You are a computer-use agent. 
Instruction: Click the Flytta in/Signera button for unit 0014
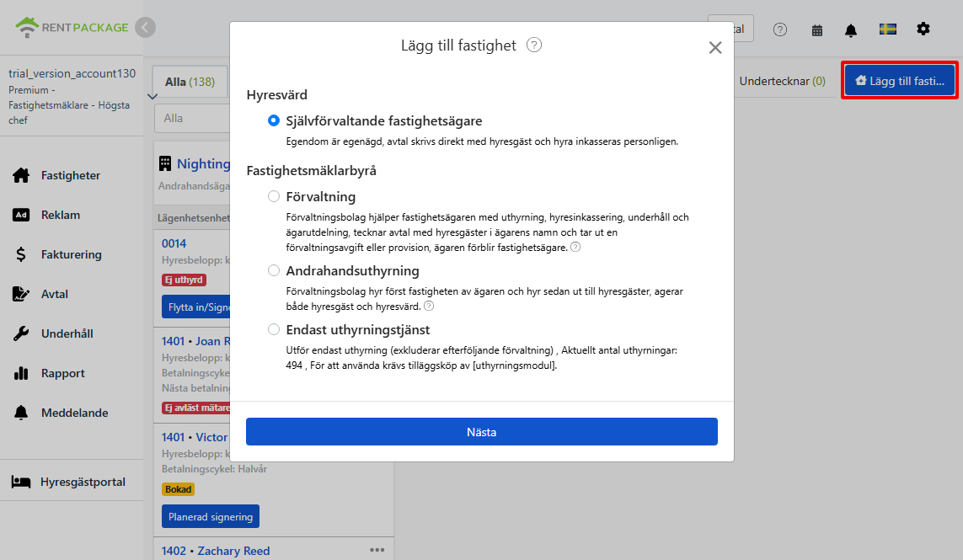[196, 307]
